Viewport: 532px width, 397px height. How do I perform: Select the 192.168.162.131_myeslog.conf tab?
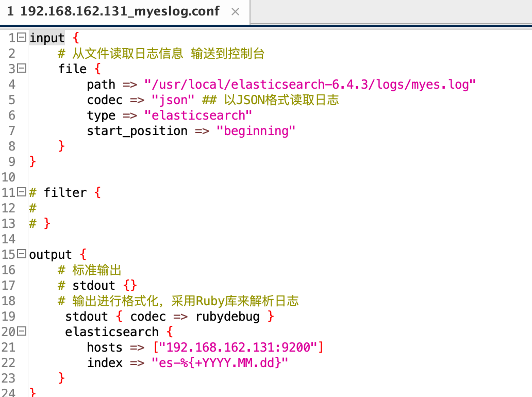pos(125,12)
